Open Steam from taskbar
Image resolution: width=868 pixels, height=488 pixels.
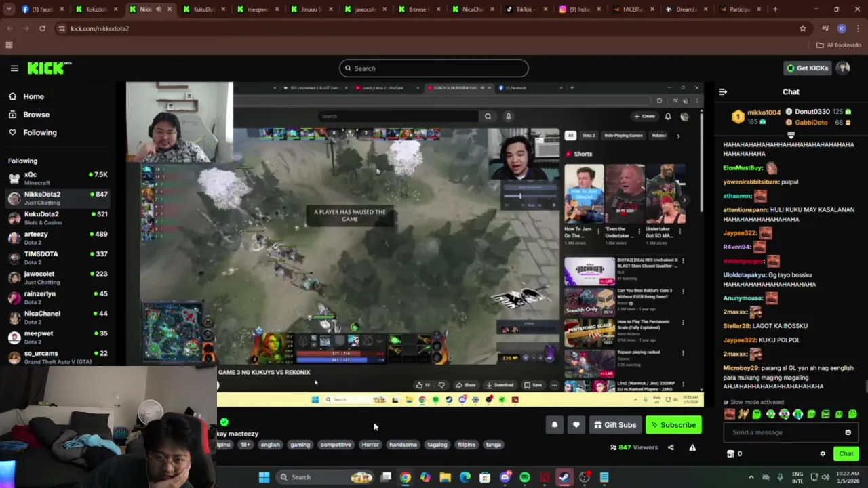(564, 477)
